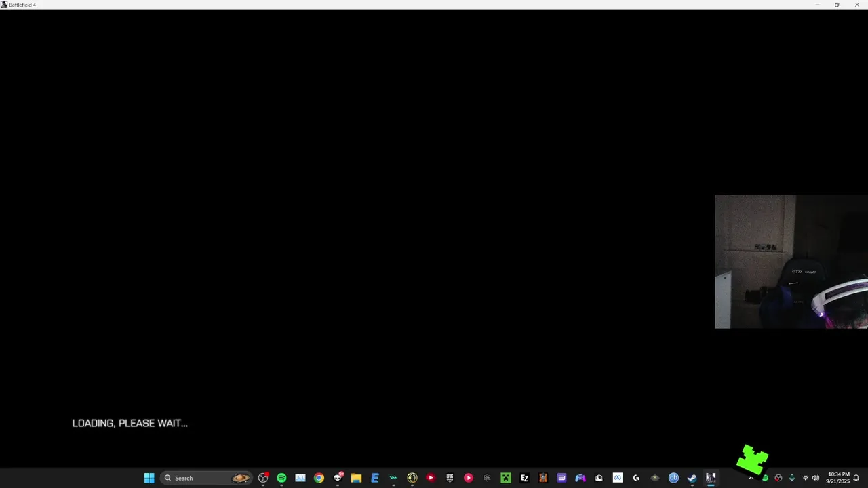Open the Minecraft creeper icon
Image resolution: width=868 pixels, height=488 pixels.
[x=505, y=478]
